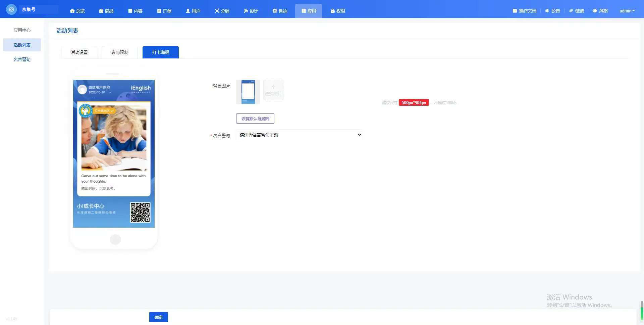The image size is (644, 325).
Task: Open the 用户 menu
Action: [x=193, y=11]
